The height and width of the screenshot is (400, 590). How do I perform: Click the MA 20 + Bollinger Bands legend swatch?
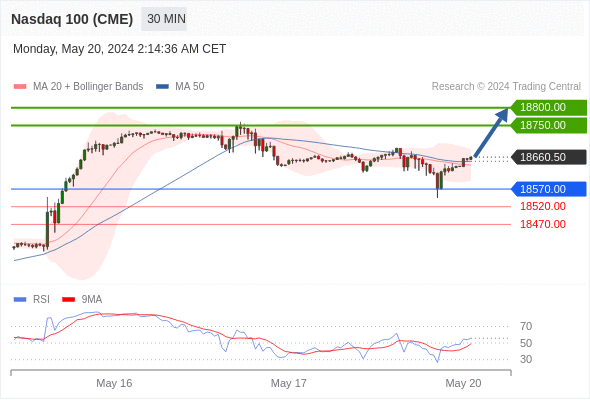[x=20, y=87]
